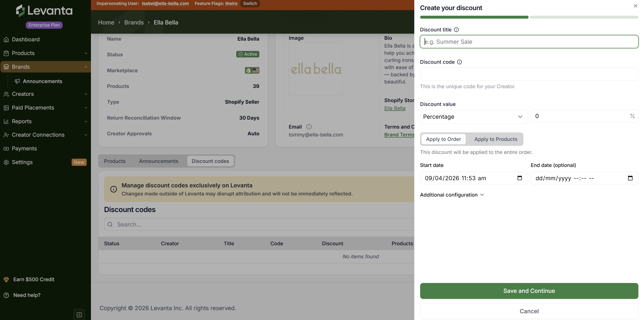Expand Additional configuration section
Viewport: 644px width, 320px height.
point(452,195)
